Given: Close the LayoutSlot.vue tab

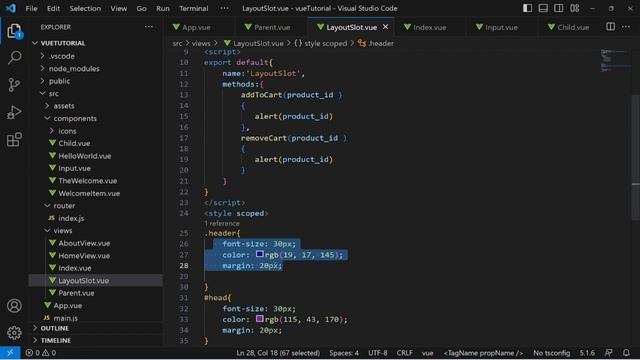Looking at the screenshot, I should tap(385, 27).
